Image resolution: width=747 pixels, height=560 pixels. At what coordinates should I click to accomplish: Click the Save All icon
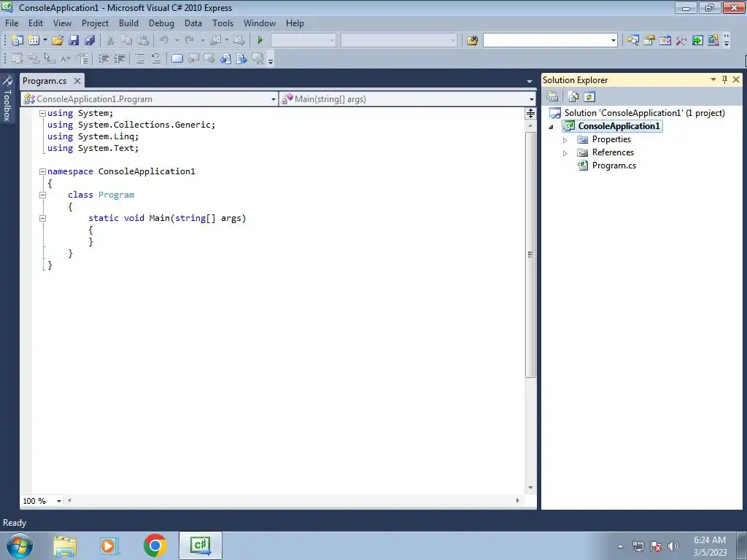point(90,41)
